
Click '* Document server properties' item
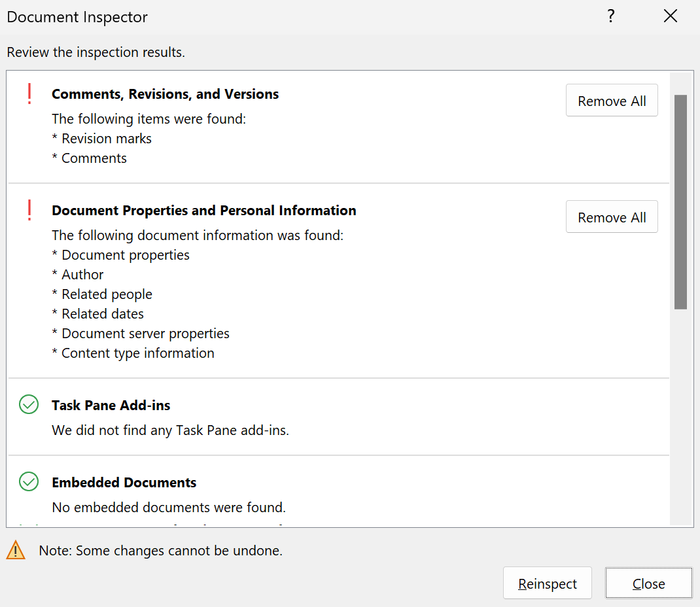point(141,334)
